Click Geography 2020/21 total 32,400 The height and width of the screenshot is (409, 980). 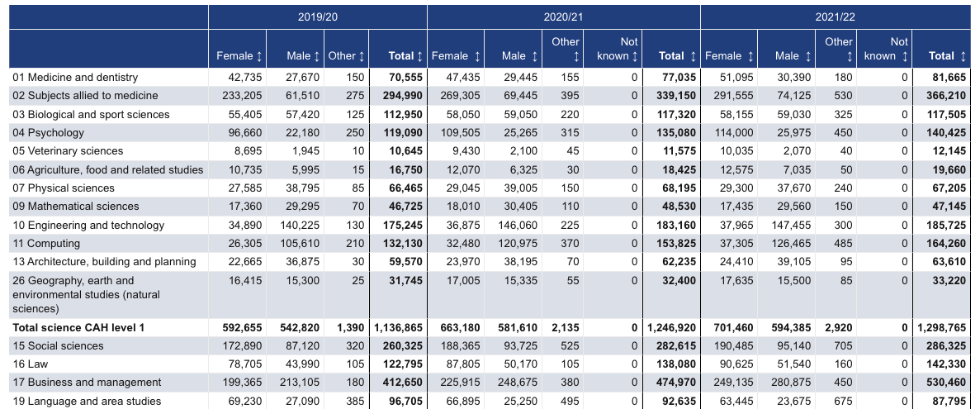tap(679, 280)
